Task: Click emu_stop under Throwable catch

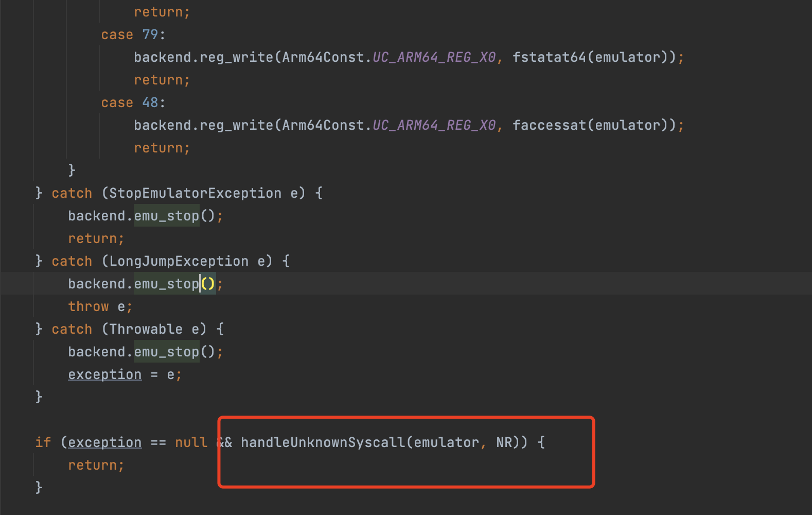Action: click(x=167, y=352)
